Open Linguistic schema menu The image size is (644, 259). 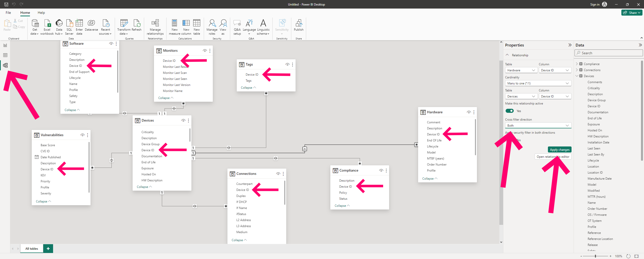coord(263,27)
